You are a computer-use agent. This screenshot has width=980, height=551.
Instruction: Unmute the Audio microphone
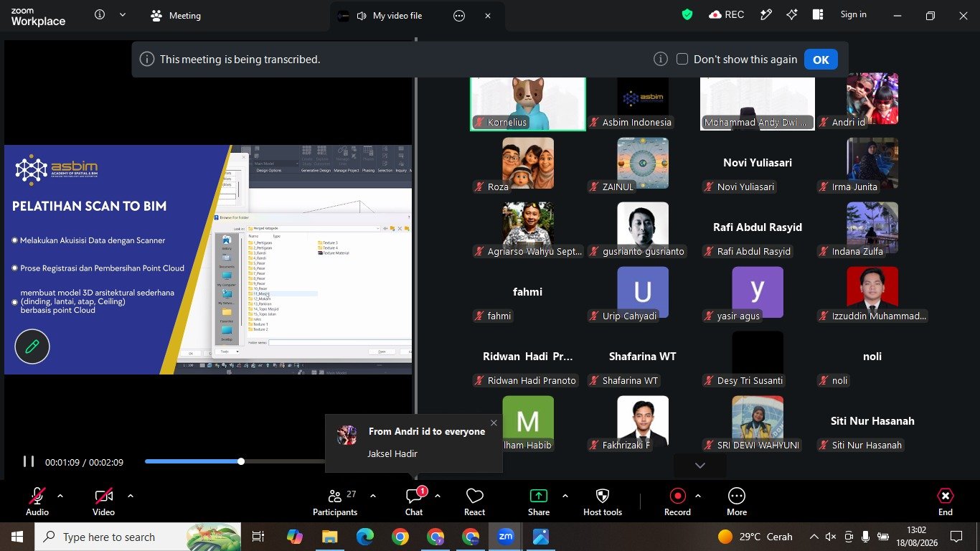37,502
